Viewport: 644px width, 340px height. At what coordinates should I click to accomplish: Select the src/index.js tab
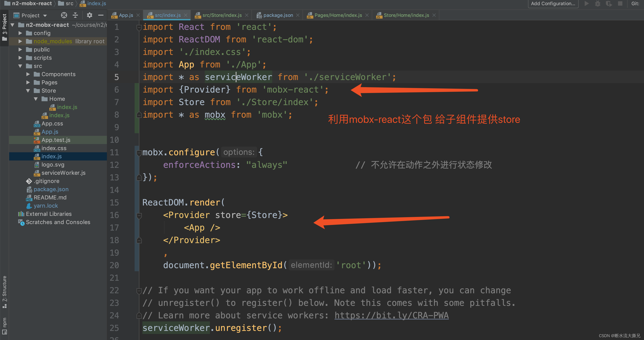[167, 15]
